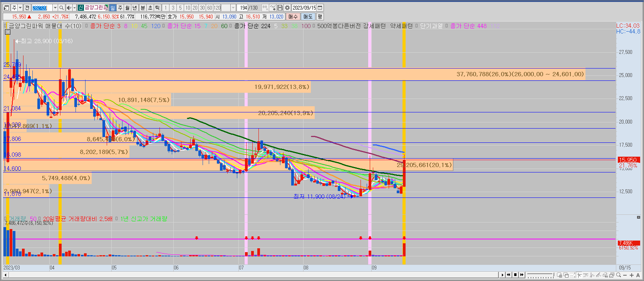Image resolution: width=644 pixels, height=281 pixels.
Task: Rewind the chart replay
Action: coord(508,275)
